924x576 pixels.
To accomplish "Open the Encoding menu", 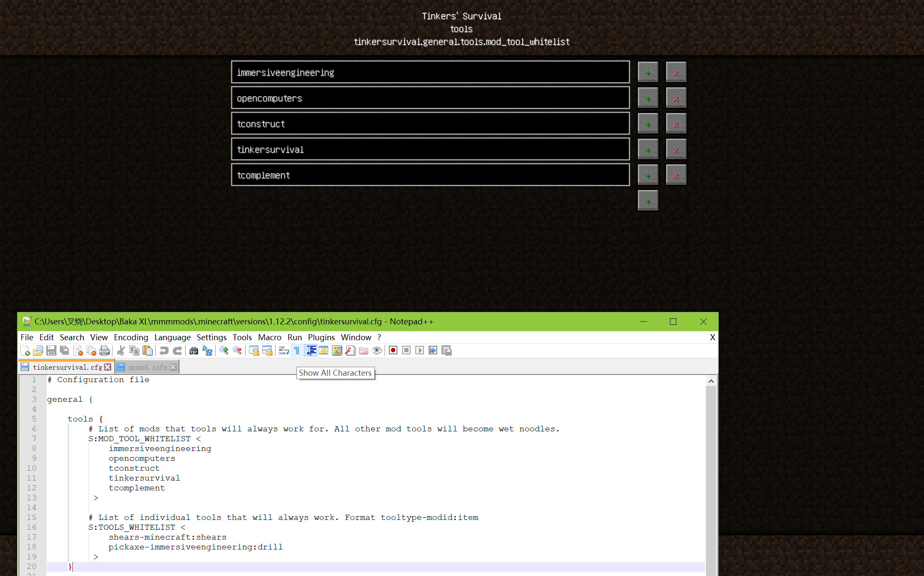I will pyautogui.click(x=130, y=337).
